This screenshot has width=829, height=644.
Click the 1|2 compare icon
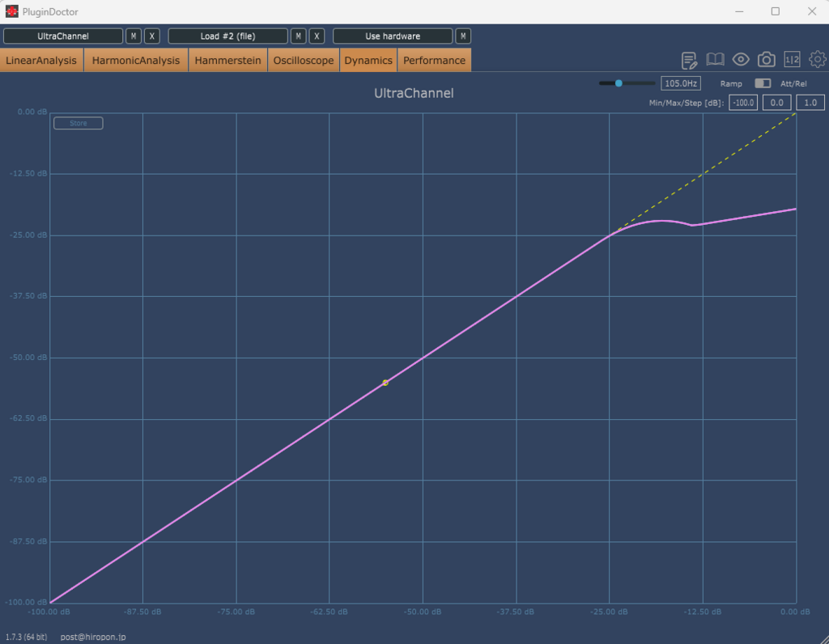(792, 60)
